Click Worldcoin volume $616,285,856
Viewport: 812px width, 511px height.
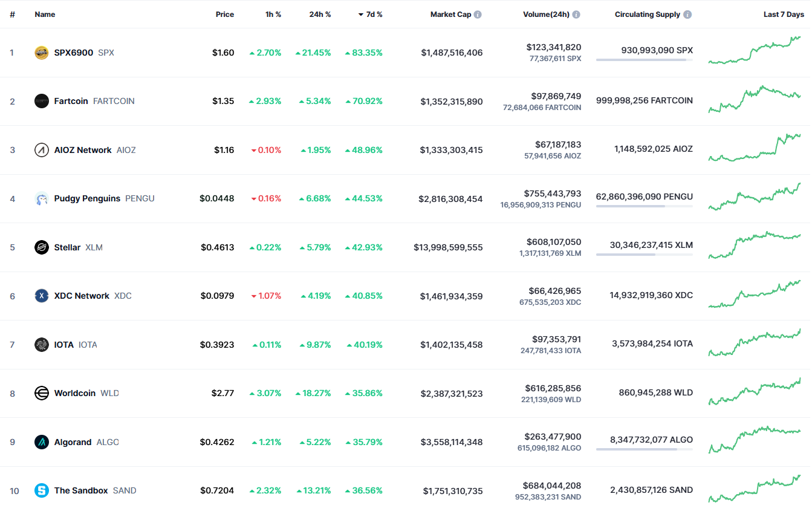click(x=553, y=388)
